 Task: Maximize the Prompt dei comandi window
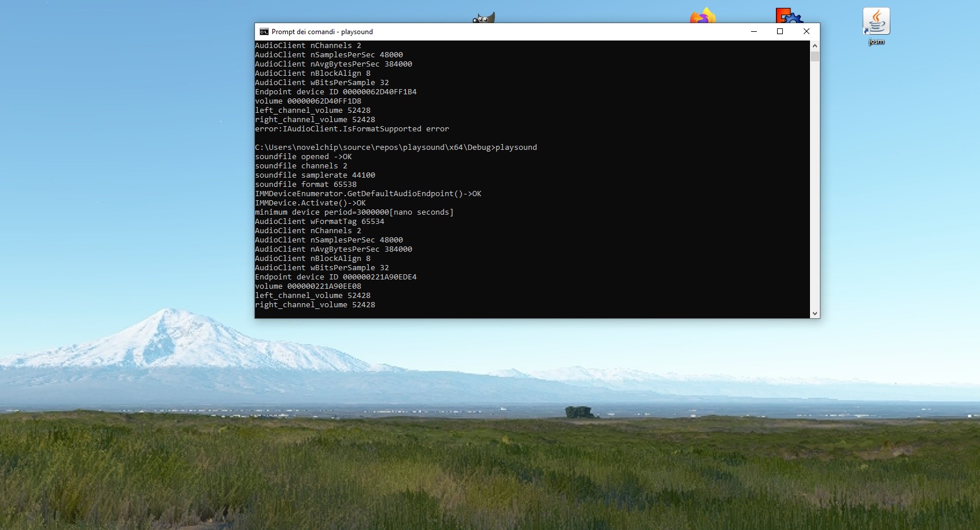point(780,32)
